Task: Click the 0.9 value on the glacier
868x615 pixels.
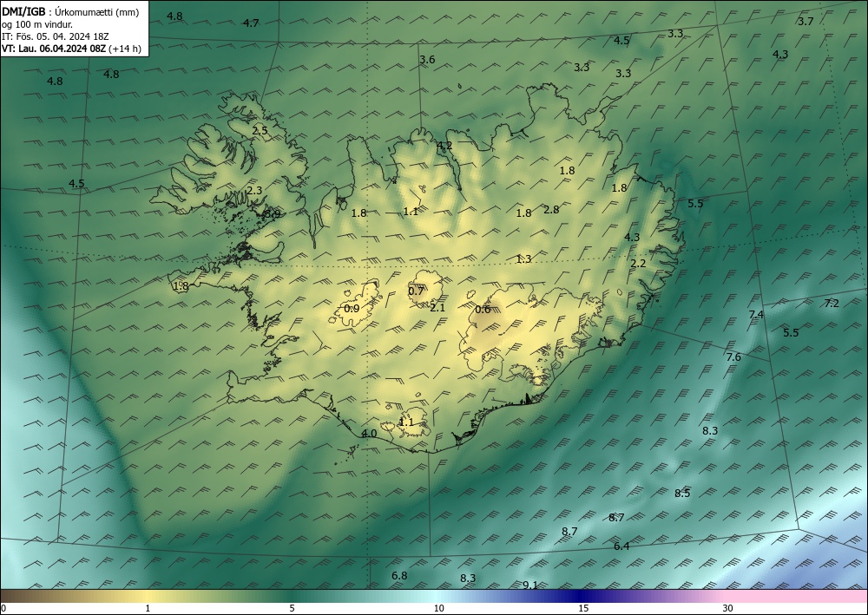Action: [352, 309]
